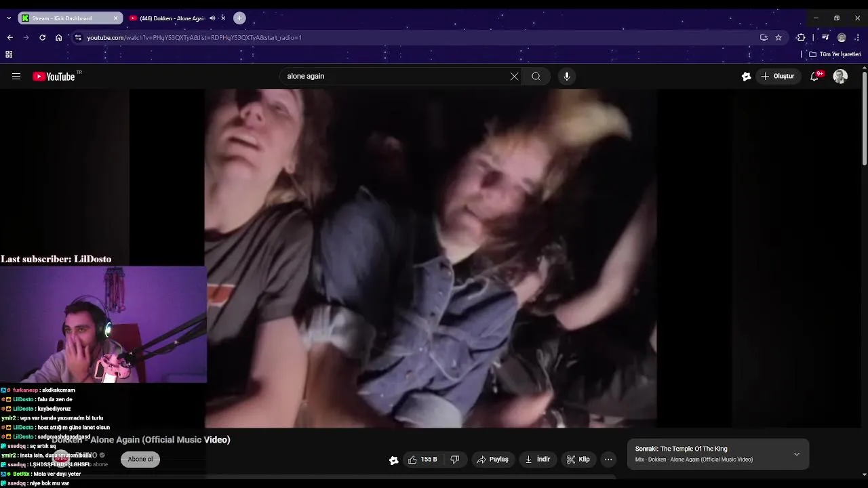
Task: Click the sparkle icon left of likes
Action: pos(393,460)
